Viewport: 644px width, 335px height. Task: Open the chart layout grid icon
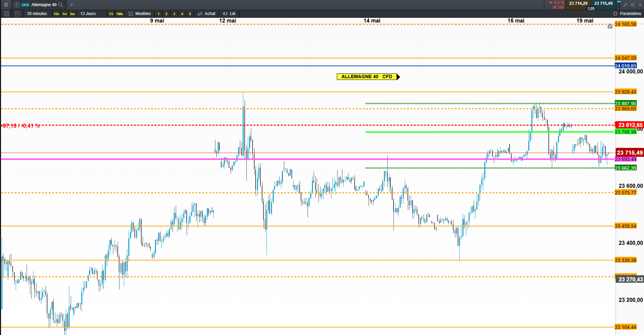(x=17, y=14)
